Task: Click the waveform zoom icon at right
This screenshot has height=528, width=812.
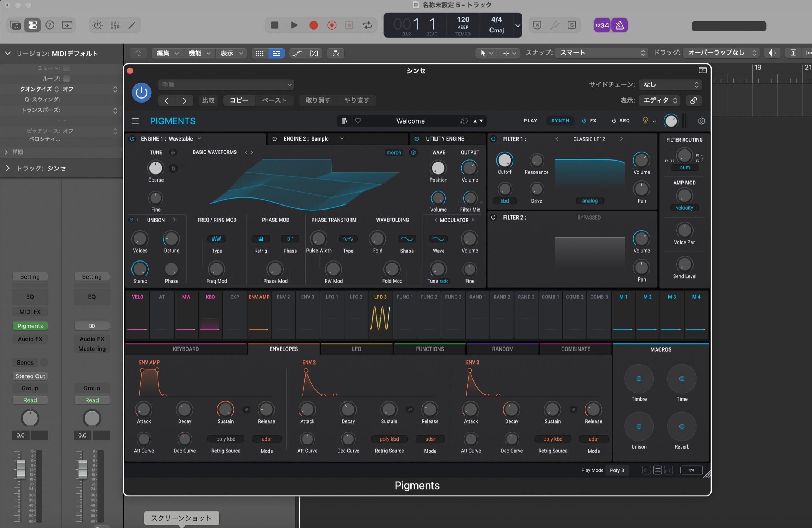Action: tap(772, 53)
